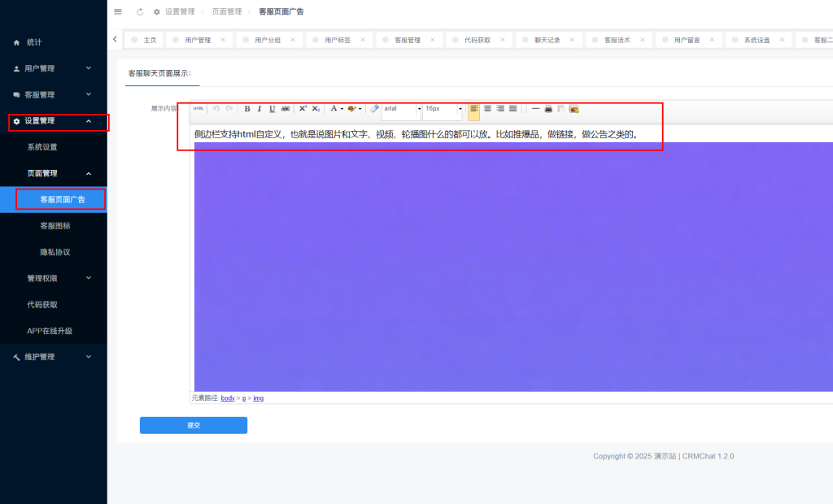Image resolution: width=833 pixels, height=504 pixels.
Task: Click the body link in the element path
Action: click(x=227, y=398)
